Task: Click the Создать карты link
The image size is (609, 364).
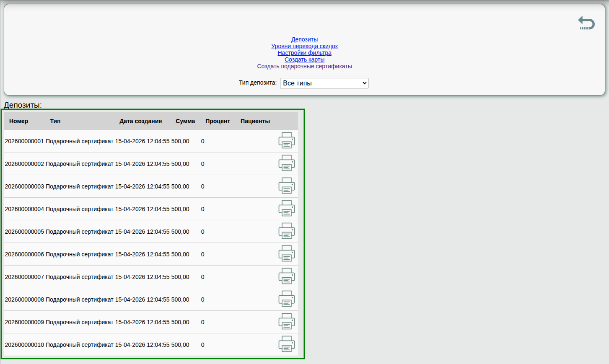Action: 304,59
